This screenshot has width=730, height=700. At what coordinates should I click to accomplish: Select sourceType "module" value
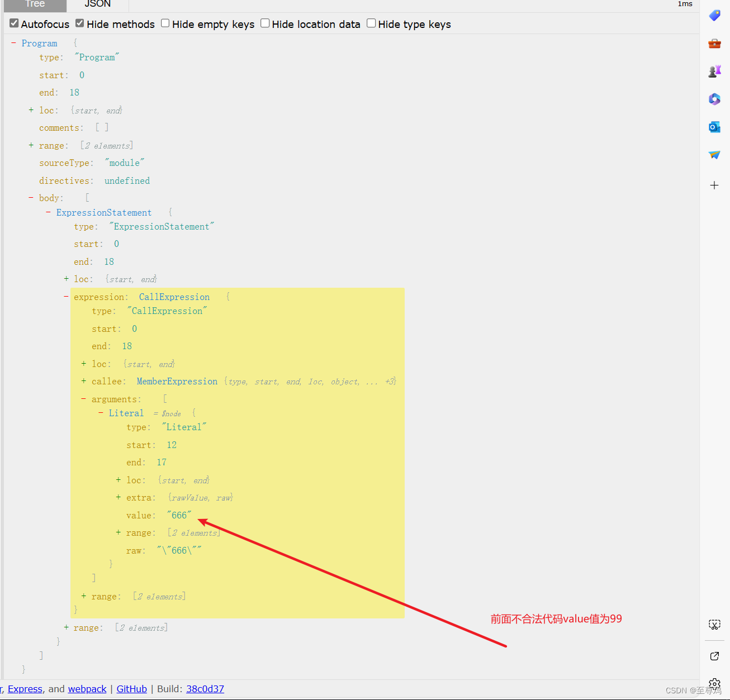click(125, 163)
